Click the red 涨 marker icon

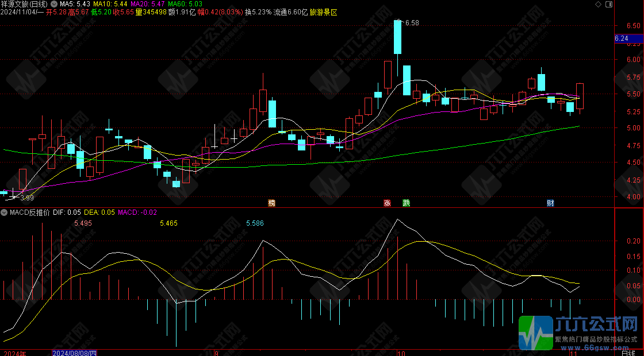tap(387, 203)
